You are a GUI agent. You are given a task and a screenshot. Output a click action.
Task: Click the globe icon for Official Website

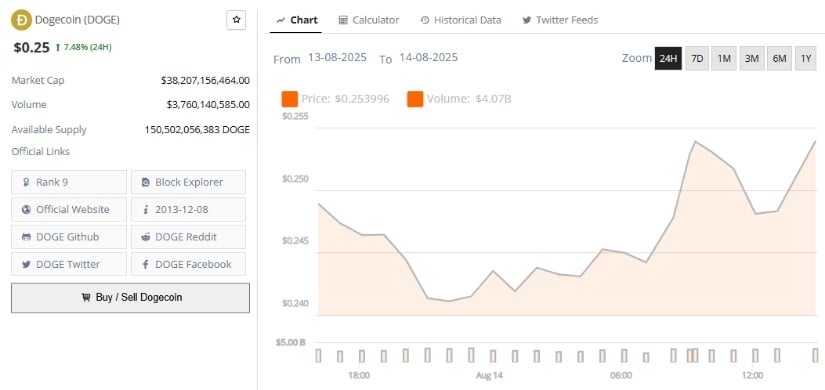[26, 209]
